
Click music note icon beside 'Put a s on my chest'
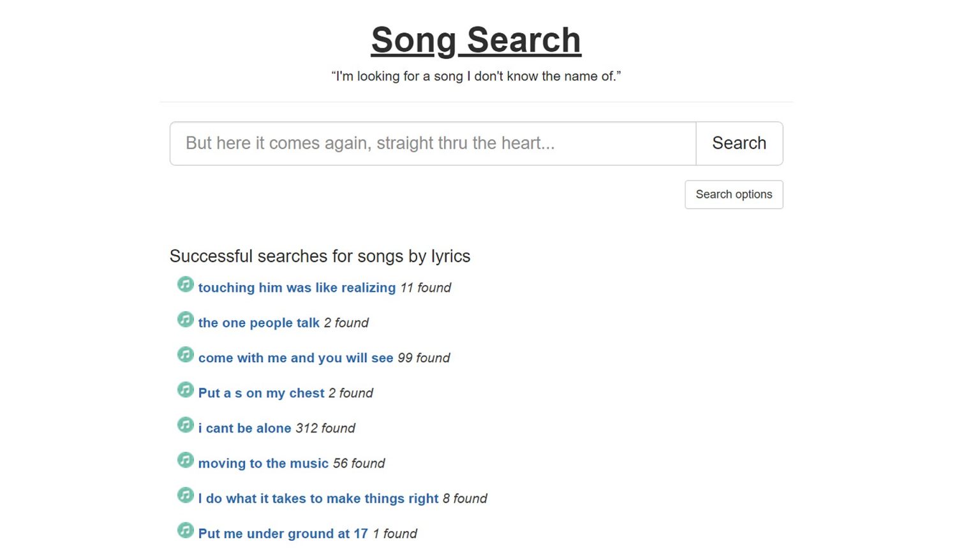185,390
